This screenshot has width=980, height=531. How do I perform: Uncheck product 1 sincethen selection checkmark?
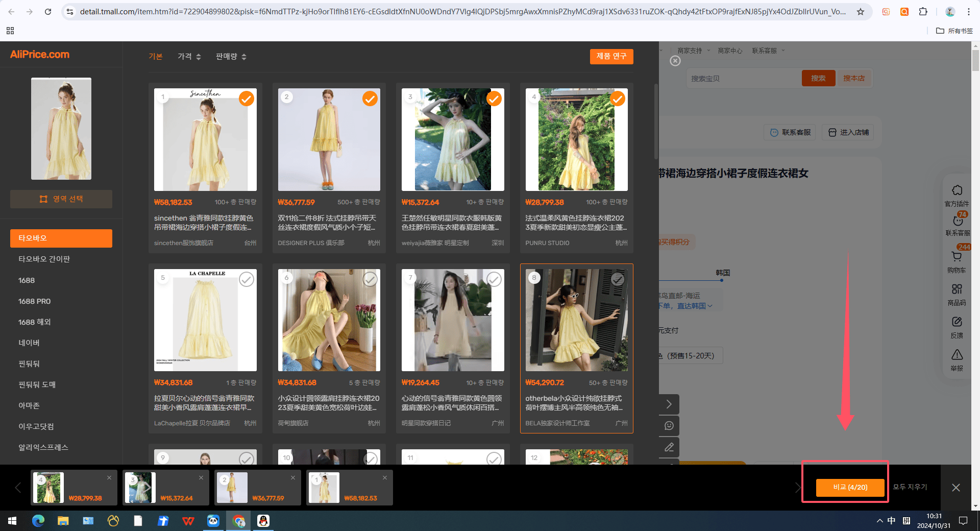(247, 99)
